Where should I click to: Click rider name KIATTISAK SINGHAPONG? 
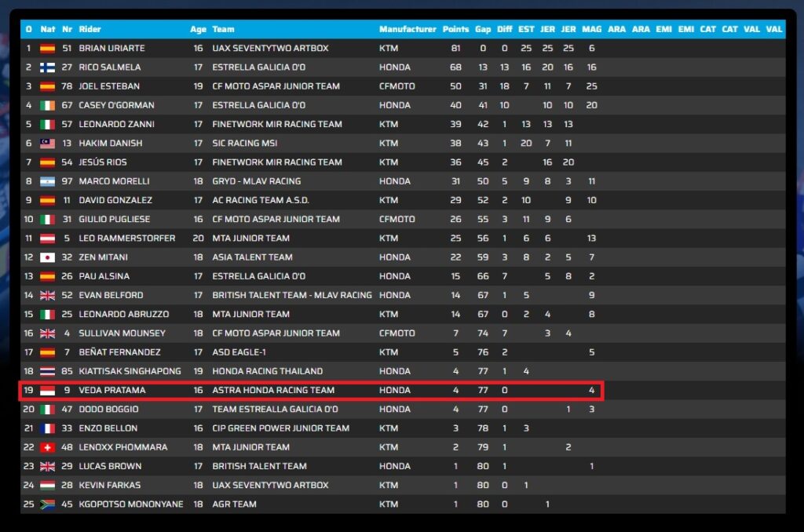pos(130,370)
